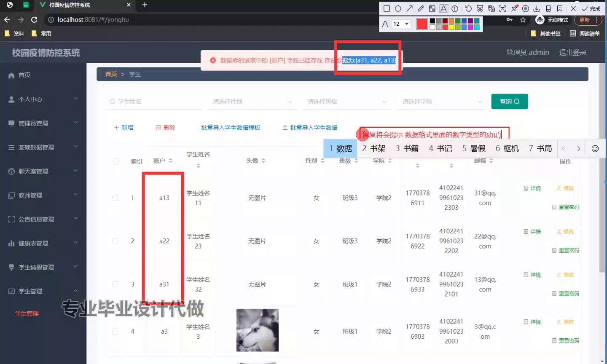Click the emoji icon in IME bar

[595, 149]
